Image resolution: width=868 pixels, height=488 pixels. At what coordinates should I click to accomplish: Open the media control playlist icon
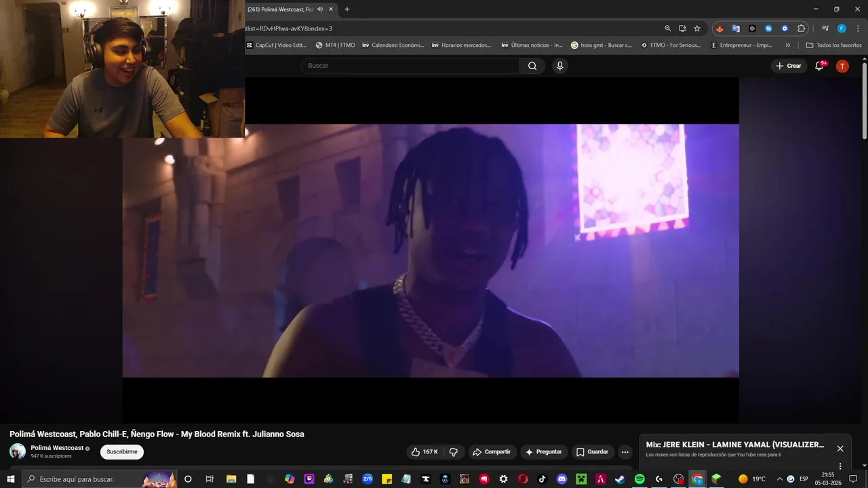(825, 28)
